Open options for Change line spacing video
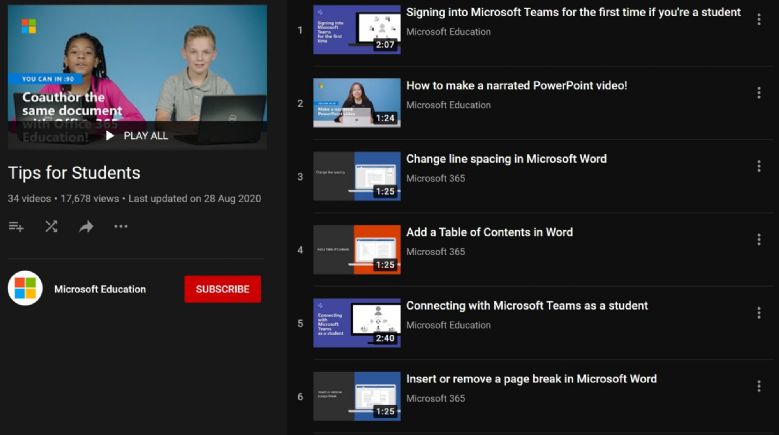The height and width of the screenshot is (435, 779). (759, 166)
